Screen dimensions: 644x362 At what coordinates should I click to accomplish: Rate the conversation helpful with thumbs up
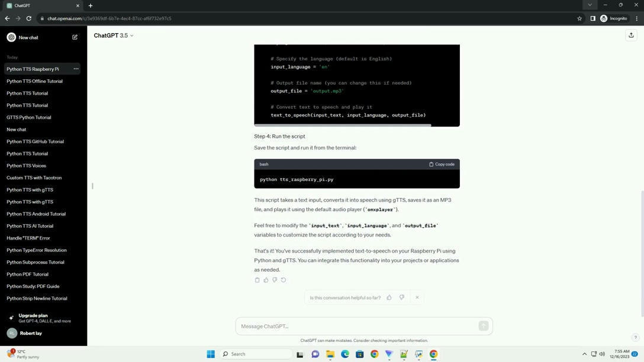(x=389, y=298)
